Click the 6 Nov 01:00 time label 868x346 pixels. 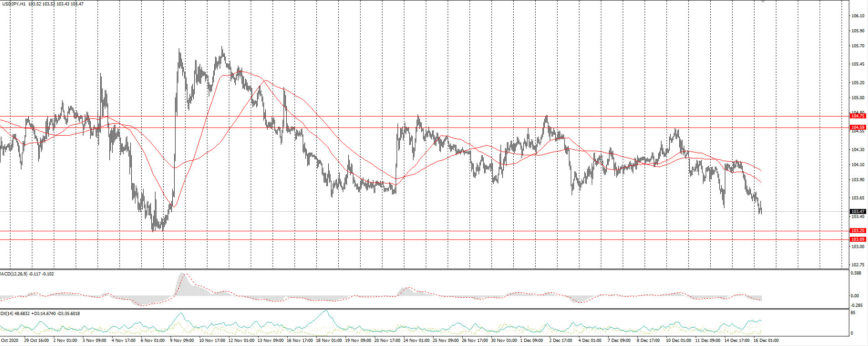[x=153, y=341]
